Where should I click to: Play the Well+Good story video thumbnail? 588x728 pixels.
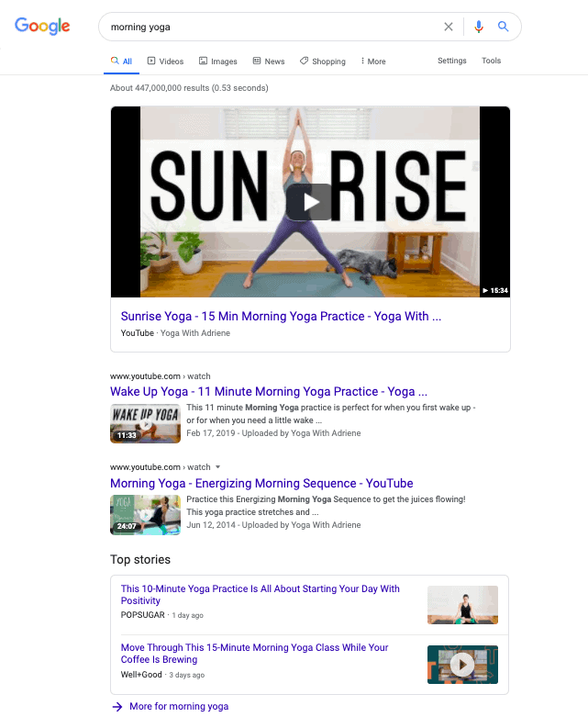pyautogui.click(x=462, y=665)
